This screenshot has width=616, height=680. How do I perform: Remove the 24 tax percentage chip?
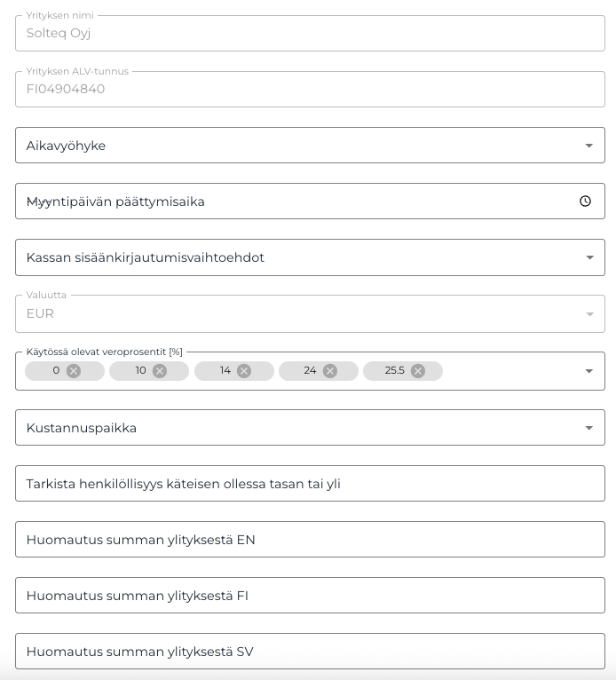pos(330,371)
